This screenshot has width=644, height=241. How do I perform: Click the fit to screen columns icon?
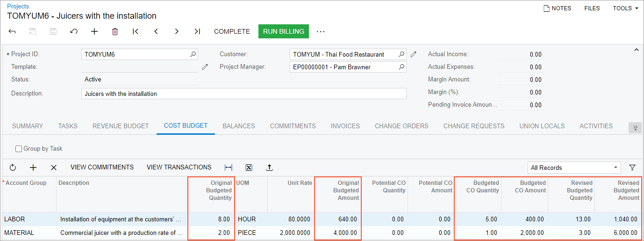point(229,168)
